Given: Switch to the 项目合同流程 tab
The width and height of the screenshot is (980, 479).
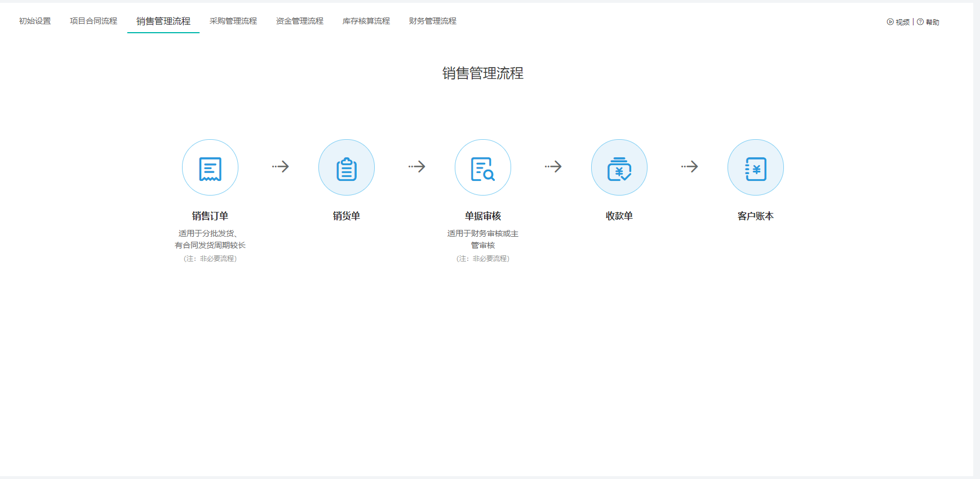Looking at the screenshot, I should [94, 21].
